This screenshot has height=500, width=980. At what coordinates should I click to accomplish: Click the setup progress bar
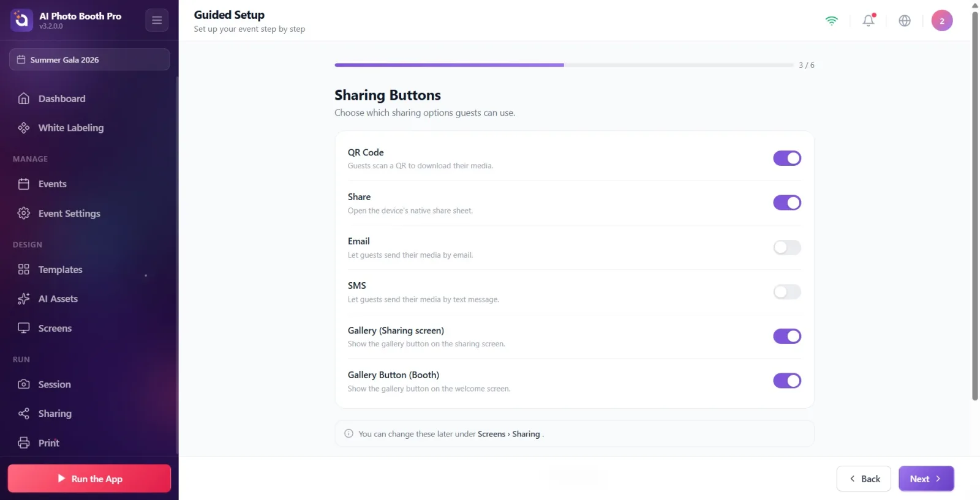pyautogui.click(x=563, y=65)
